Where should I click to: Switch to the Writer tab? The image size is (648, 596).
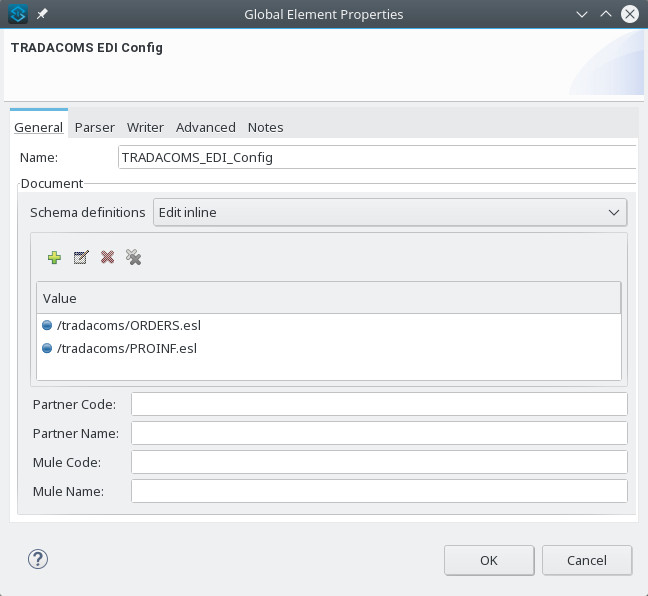point(145,127)
